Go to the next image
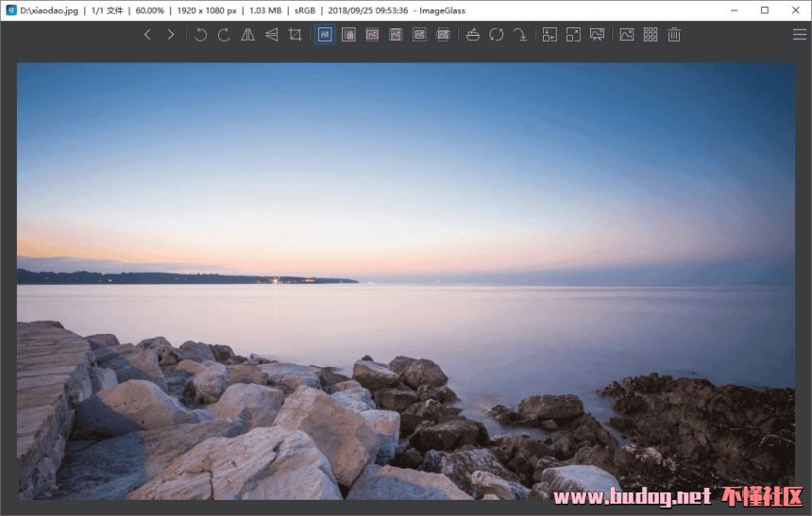The image size is (812, 516). click(171, 35)
